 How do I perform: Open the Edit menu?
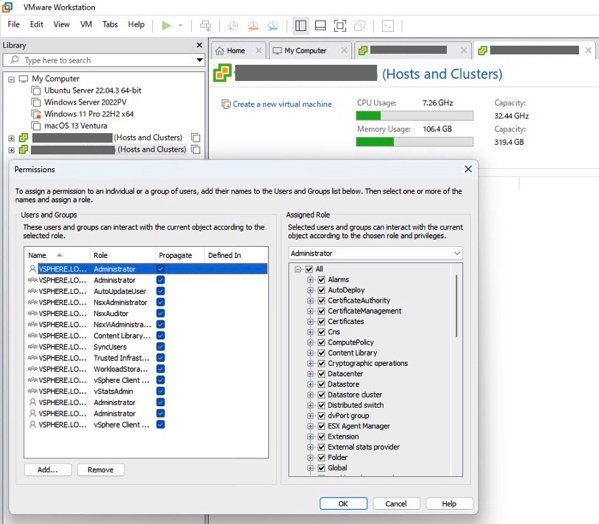pos(37,24)
